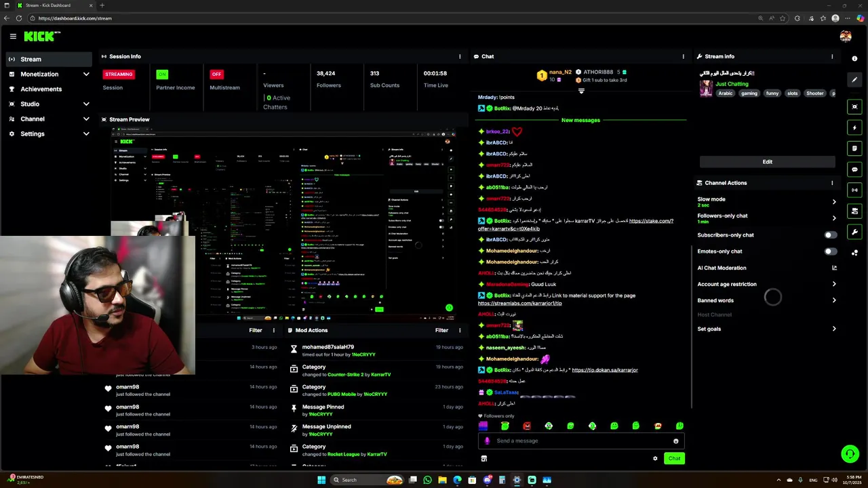Open Followers-only chat options

tap(767, 218)
